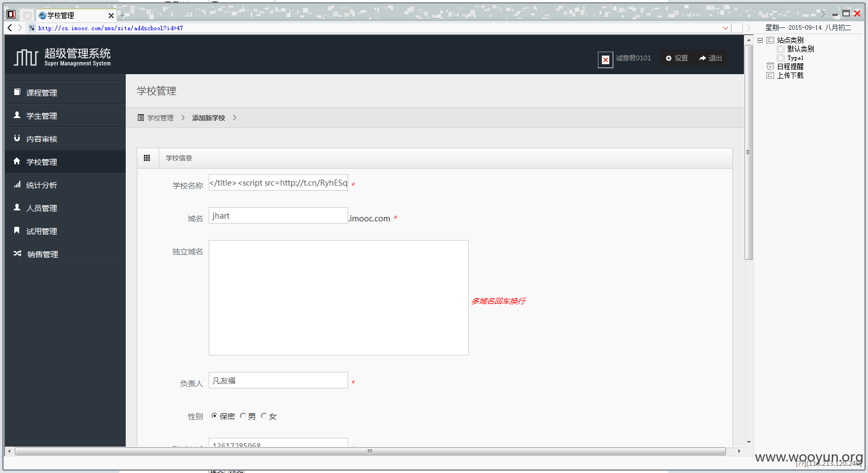Select 默认类别 in the tree
This screenshot has width=868, height=473.
point(800,49)
